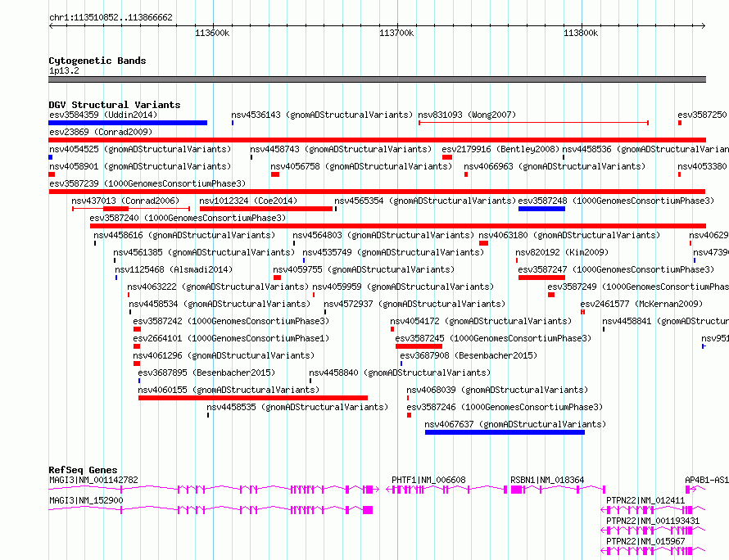729x560 pixels.
Task: Click variant label nsv4458534
Action: (220, 304)
